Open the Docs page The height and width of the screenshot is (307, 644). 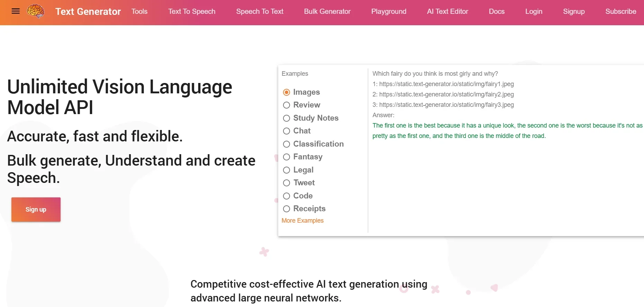pos(497,11)
